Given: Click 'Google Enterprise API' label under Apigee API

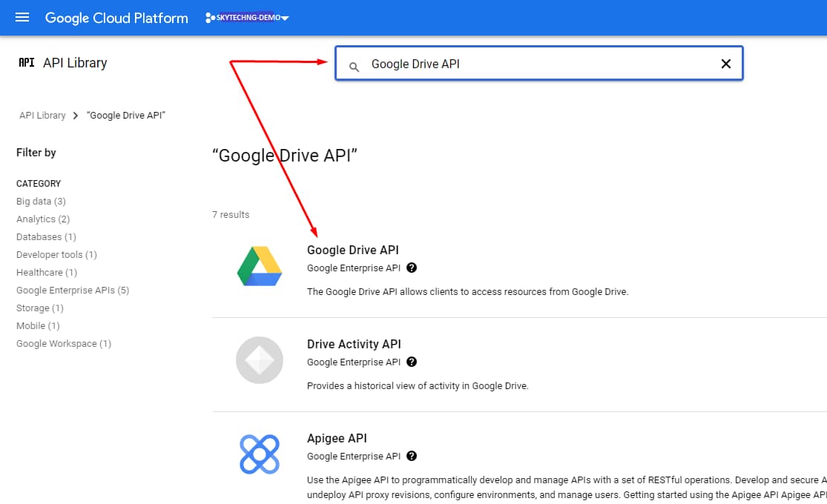Looking at the screenshot, I should click(x=354, y=457).
